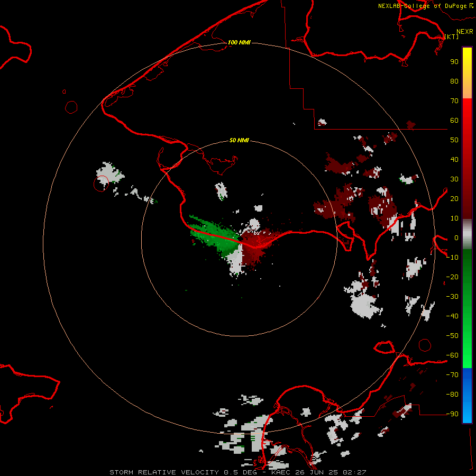Click the -10 value on velocity scale
476x476 pixels.
[452, 258]
